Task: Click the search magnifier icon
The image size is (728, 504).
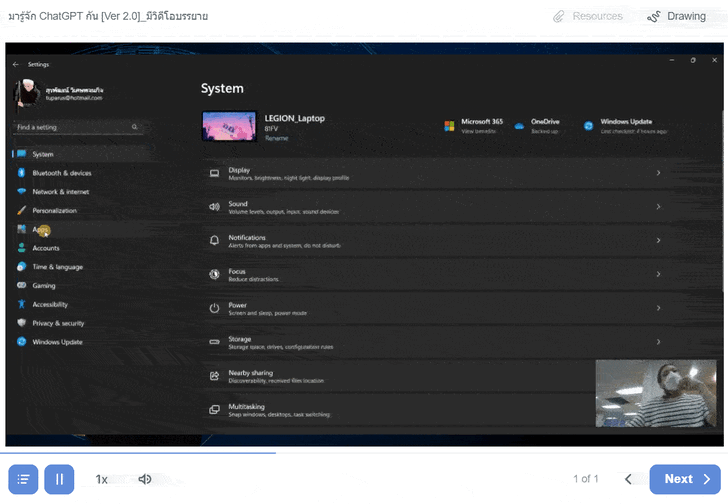Action: pos(135,127)
